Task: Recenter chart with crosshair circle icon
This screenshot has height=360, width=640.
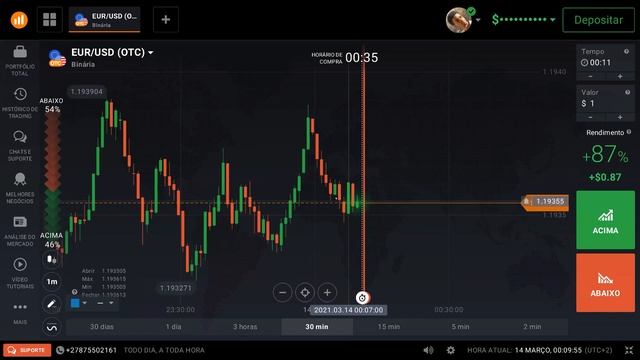Action: (x=305, y=293)
